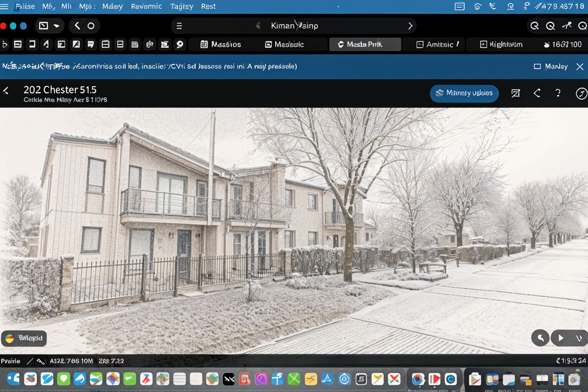
Task: Open the Revemic menu in the menu bar
Action: (146, 7)
